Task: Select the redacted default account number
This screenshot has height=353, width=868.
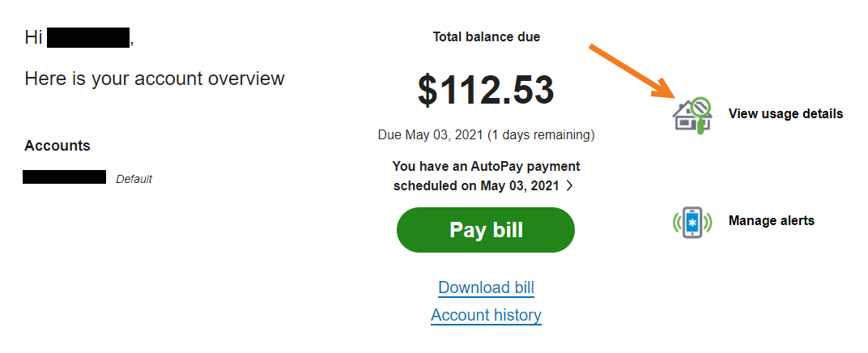Action: [64, 177]
